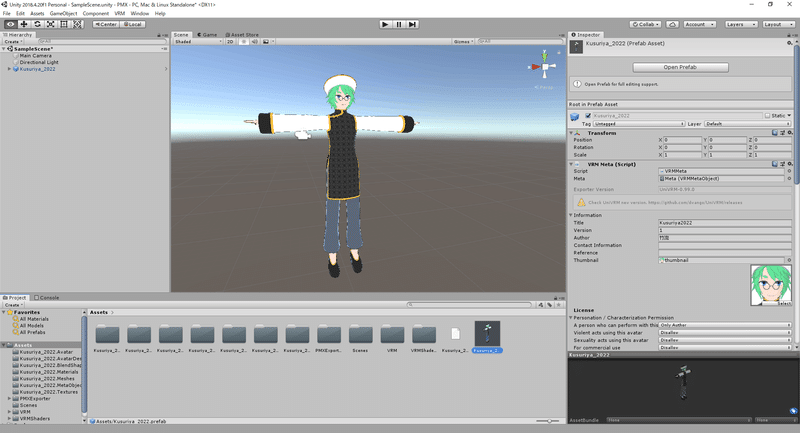This screenshot has width=800, height=433.
Task: Click the Step frame button
Action: coord(412,24)
